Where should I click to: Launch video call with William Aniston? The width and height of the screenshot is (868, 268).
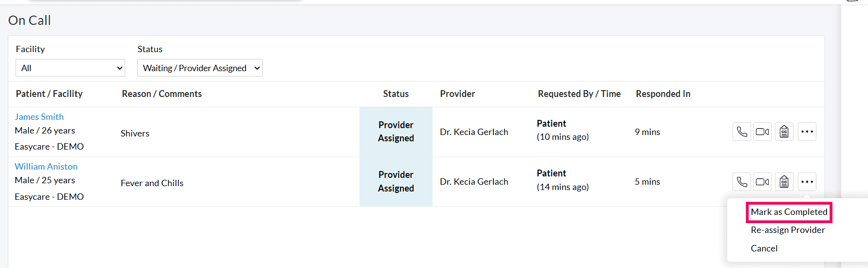[x=762, y=182]
